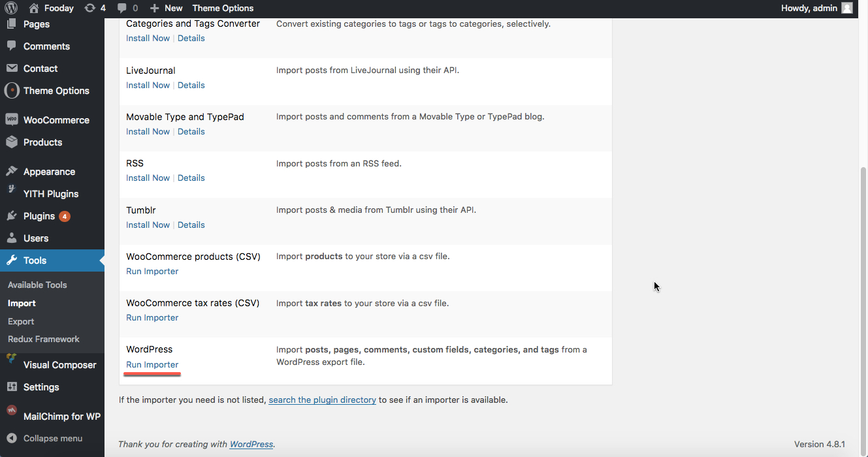Run the WooCommerce tax rates (CSV) importer
868x457 pixels.
[x=152, y=317]
